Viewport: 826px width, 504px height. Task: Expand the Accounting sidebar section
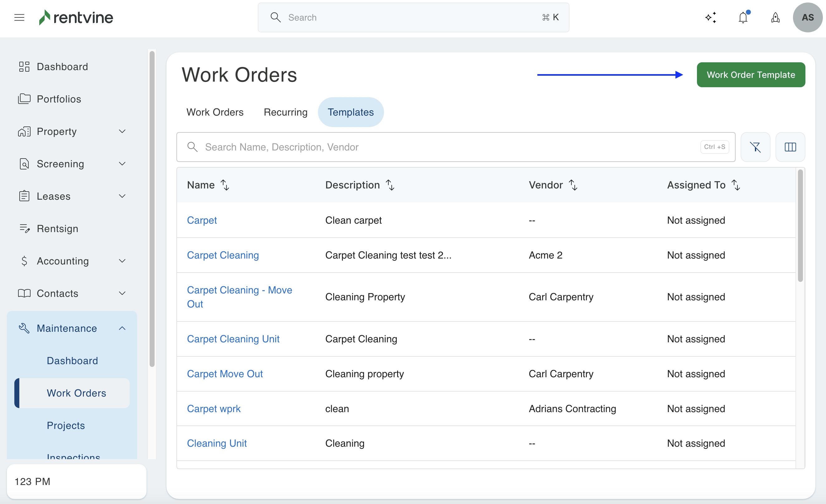(x=72, y=261)
